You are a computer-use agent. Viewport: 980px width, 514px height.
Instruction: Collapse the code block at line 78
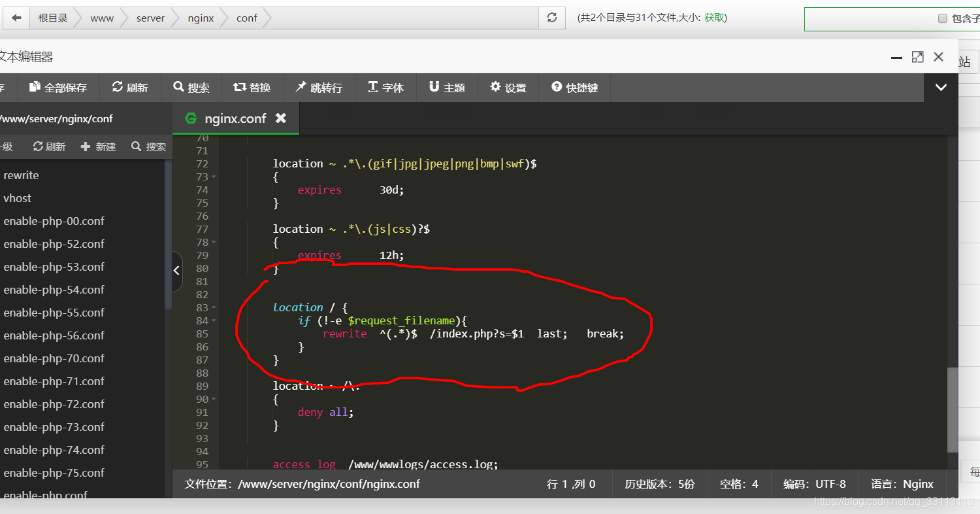[x=214, y=242]
